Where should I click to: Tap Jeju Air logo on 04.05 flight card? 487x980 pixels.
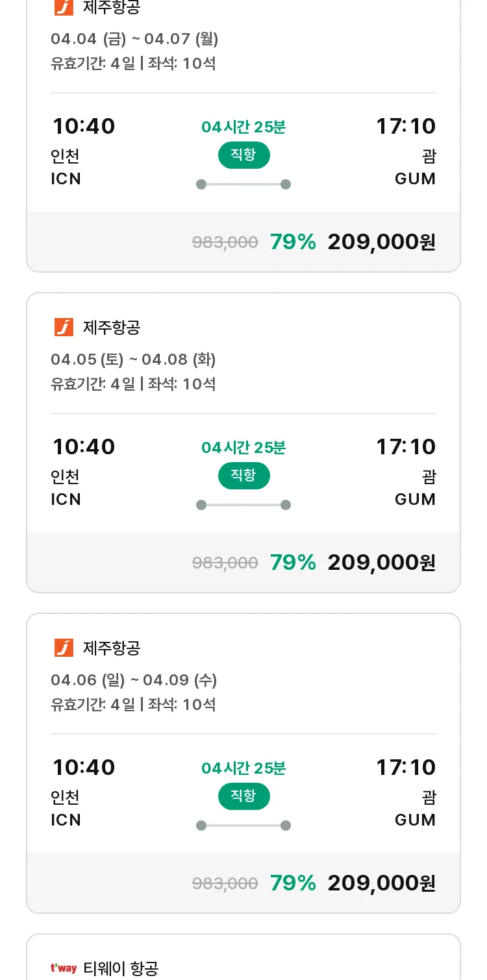click(x=64, y=327)
